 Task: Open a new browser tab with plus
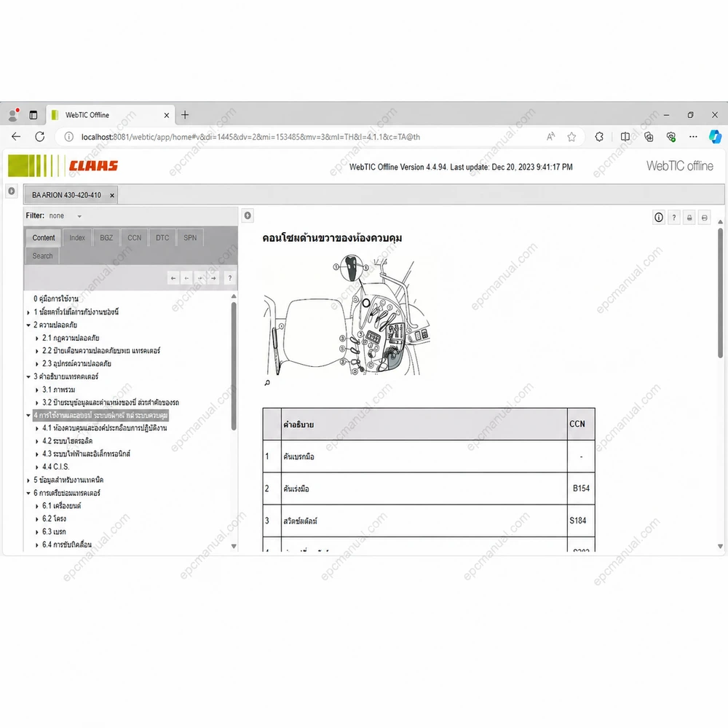(185, 115)
